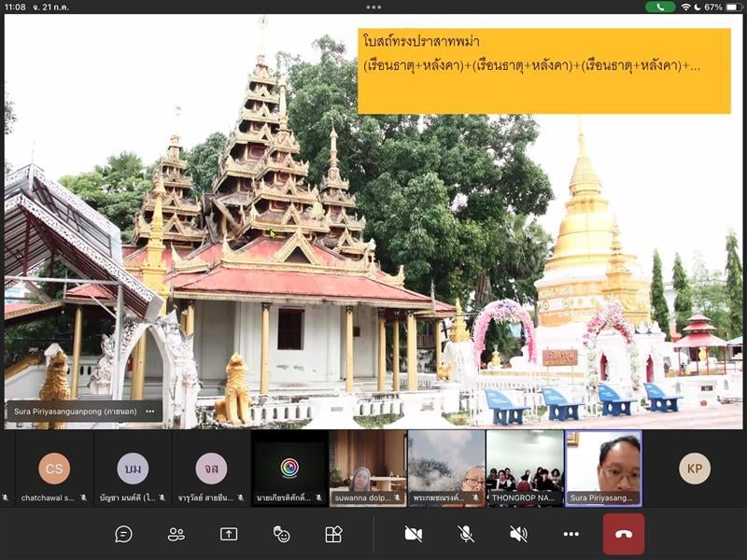
Task: Tap the battery status icon
Action: (731, 7)
